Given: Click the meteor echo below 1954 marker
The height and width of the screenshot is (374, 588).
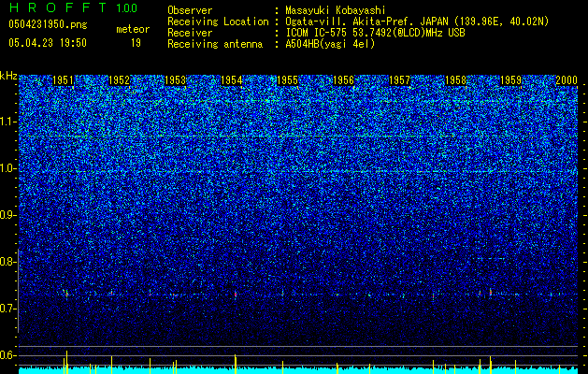Looking at the screenshot, I should click(x=236, y=295).
